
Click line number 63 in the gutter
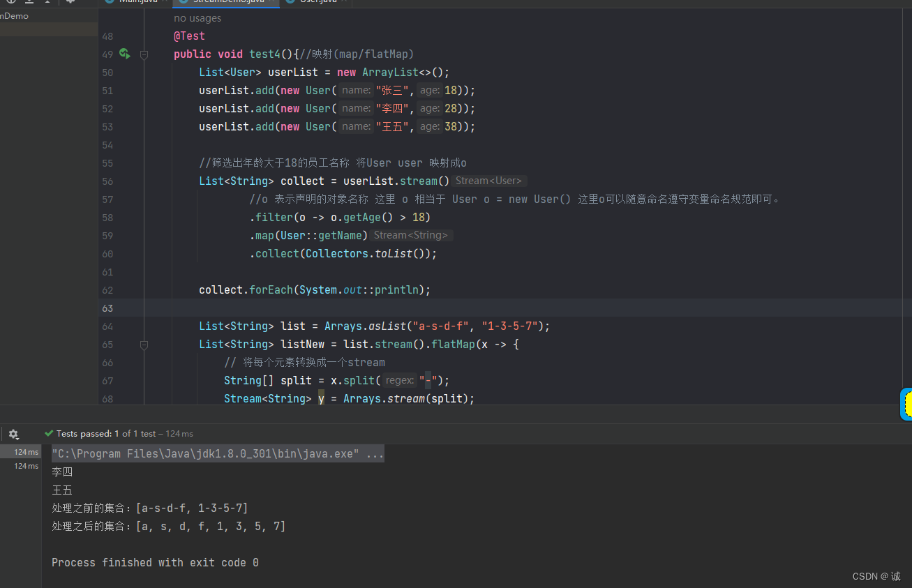pyautogui.click(x=107, y=308)
